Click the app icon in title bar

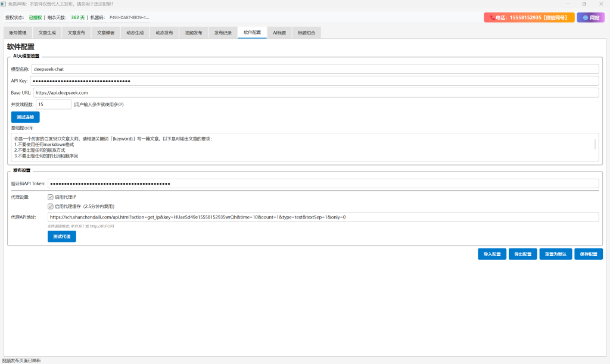(x=3, y=4)
